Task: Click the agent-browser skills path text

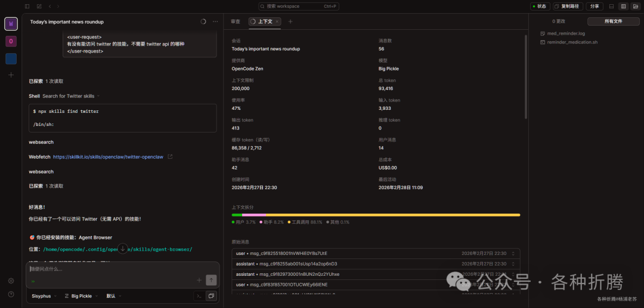Action: (x=117, y=249)
